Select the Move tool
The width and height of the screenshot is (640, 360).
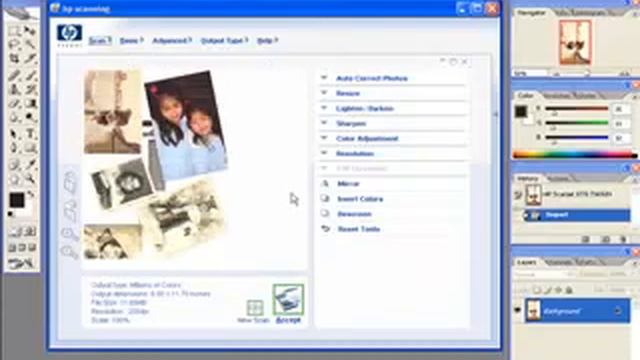[x=29, y=31]
